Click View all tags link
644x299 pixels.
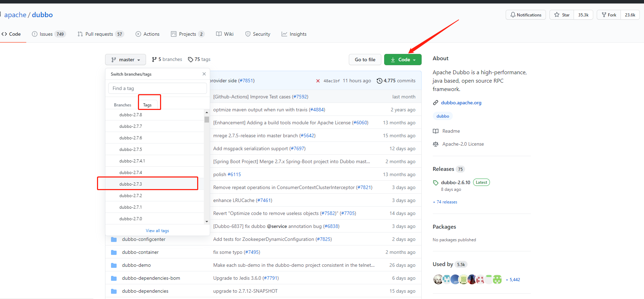point(158,231)
